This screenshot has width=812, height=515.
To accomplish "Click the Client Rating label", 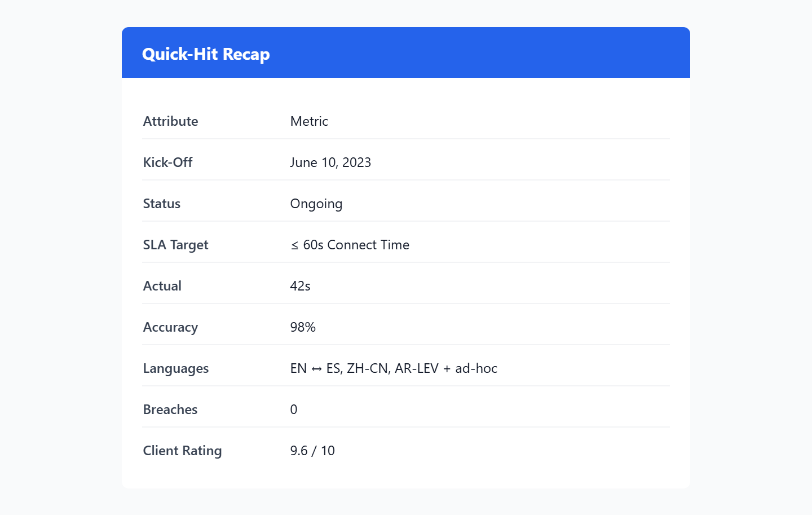I will (x=182, y=451).
